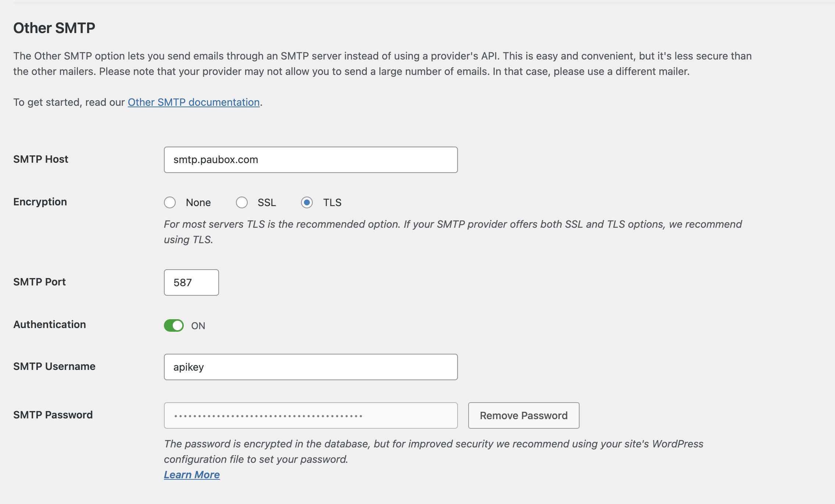Viewport: 835px width, 504px height.
Task: Click the masked SMTP Password field
Action: tap(311, 415)
